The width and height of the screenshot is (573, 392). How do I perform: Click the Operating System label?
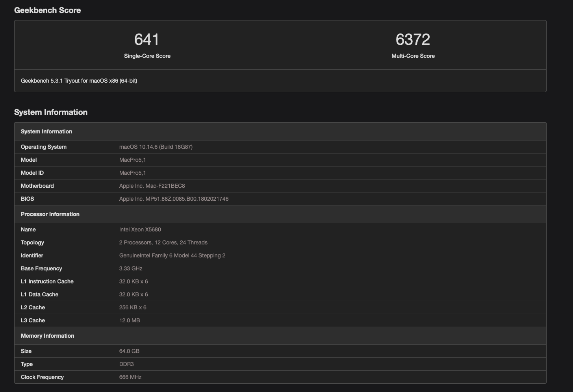[44, 147]
